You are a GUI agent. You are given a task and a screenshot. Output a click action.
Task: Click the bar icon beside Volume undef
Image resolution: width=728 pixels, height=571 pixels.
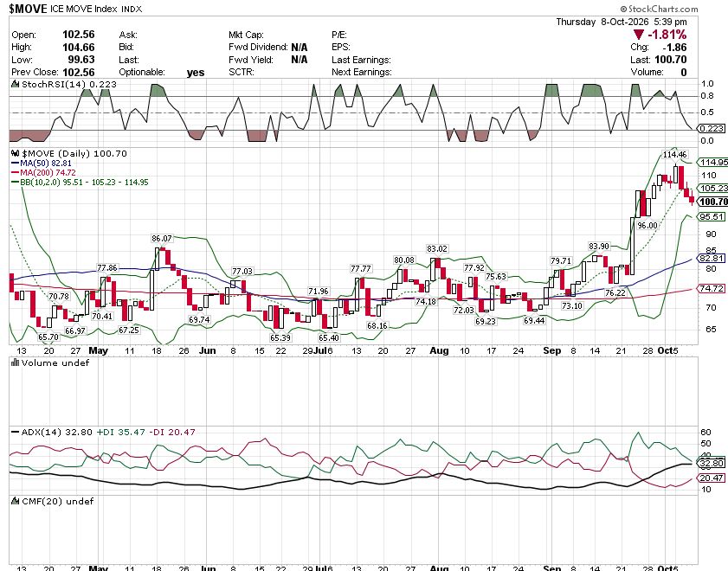[x=16, y=362]
